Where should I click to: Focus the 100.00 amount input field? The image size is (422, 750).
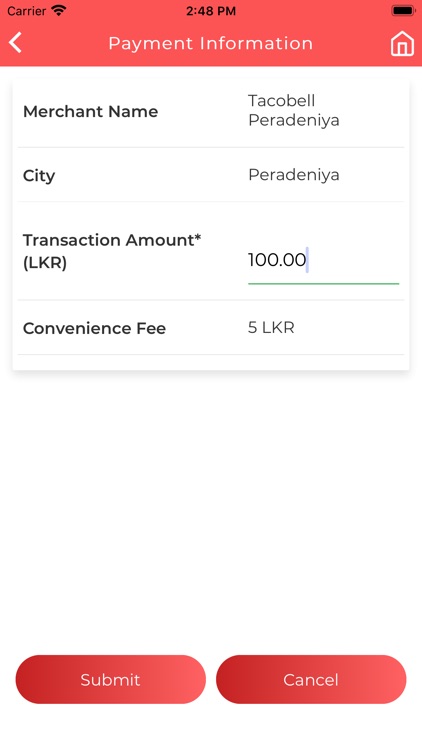323,260
